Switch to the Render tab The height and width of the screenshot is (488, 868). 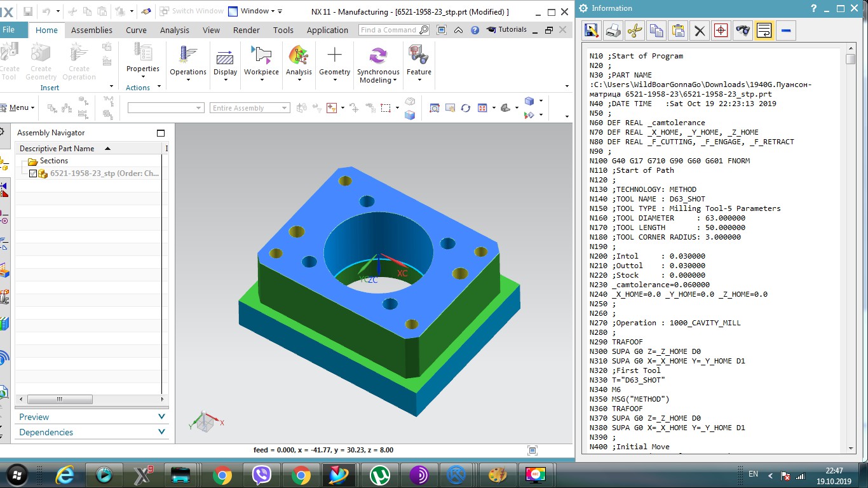pyautogui.click(x=247, y=30)
